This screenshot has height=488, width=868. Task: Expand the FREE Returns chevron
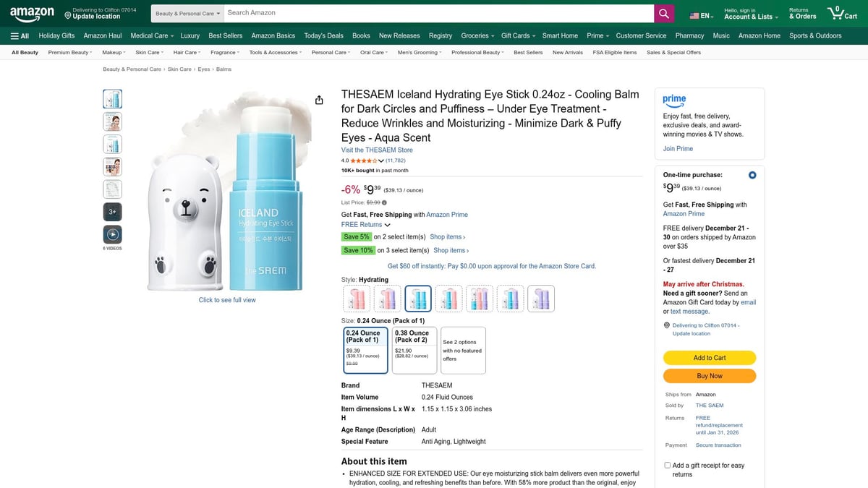388,225
